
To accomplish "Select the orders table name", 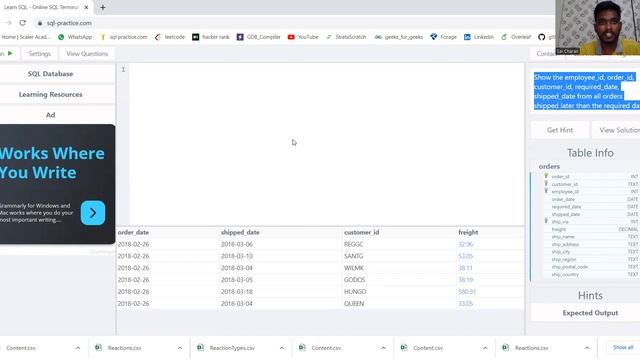I will 549,167.
